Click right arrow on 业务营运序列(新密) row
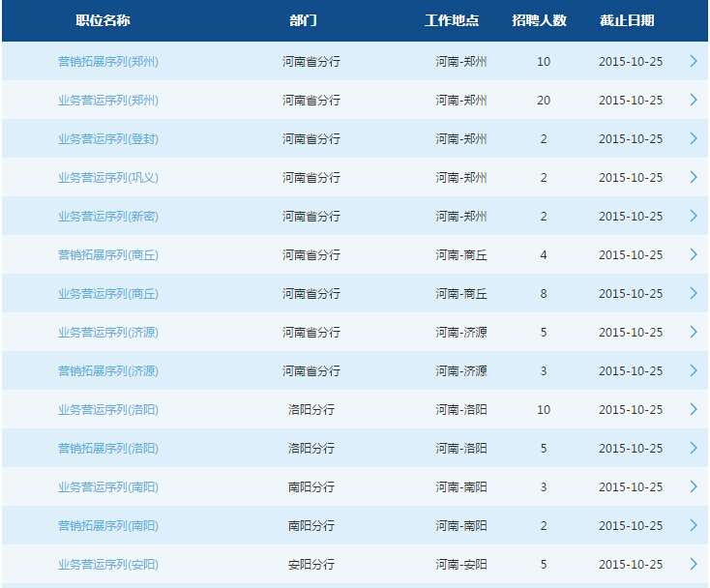This screenshot has height=588, width=710. pyautogui.click(x=693, y=216)
